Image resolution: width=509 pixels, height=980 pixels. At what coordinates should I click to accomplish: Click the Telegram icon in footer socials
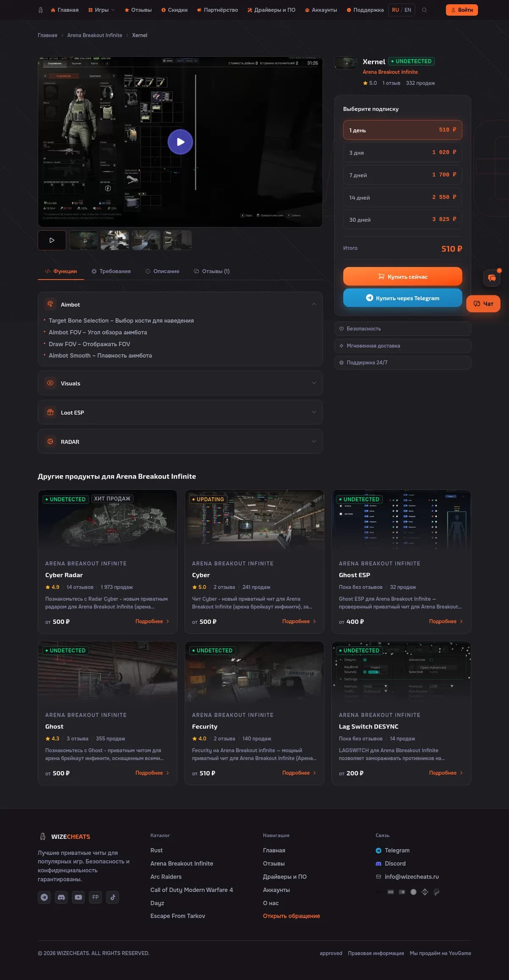coord(44,897)
